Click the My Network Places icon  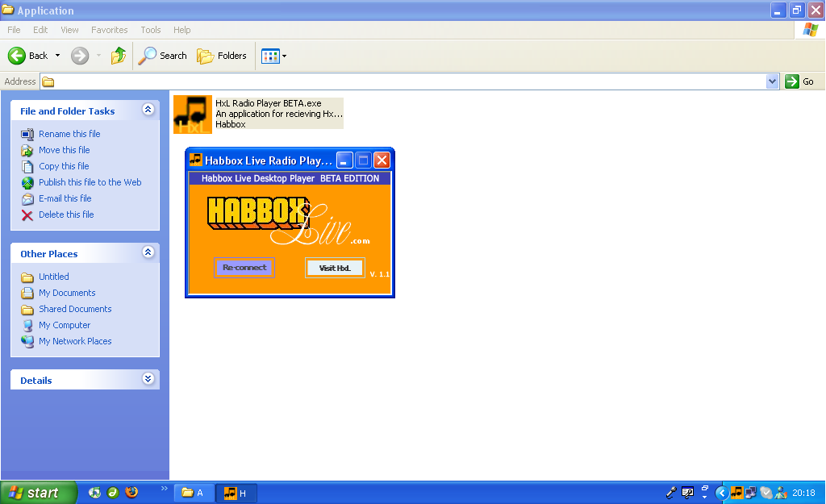pos(27,342)
